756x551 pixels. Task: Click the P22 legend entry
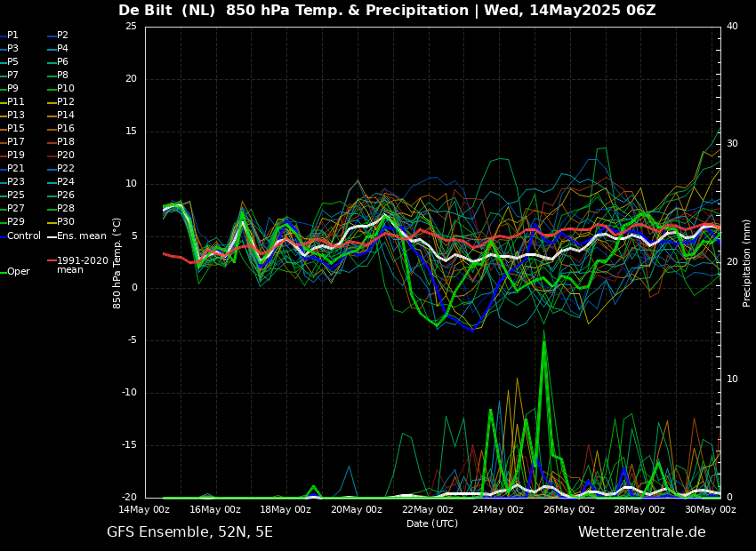65,169
